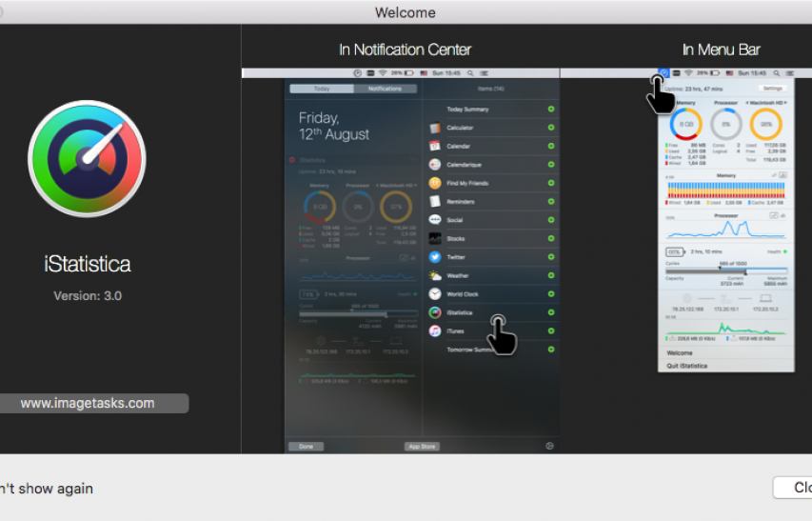812x521 pixels.
Task: Click the Calendarique widget icon
Action: pyautogui.click(x=435, y=165)
